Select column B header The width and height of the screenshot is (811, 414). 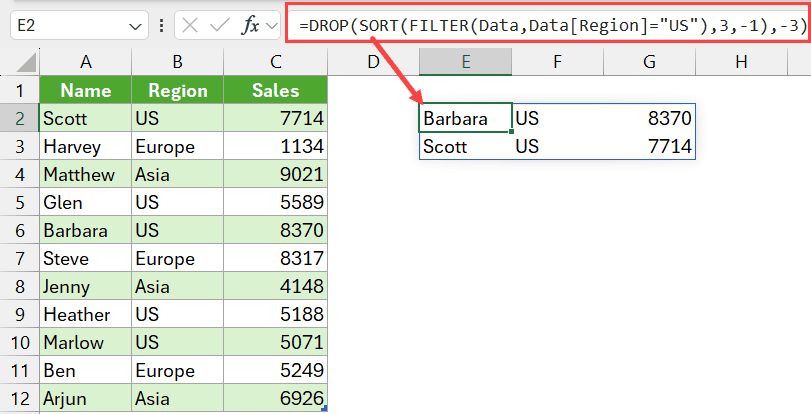(x=177, y=62)
